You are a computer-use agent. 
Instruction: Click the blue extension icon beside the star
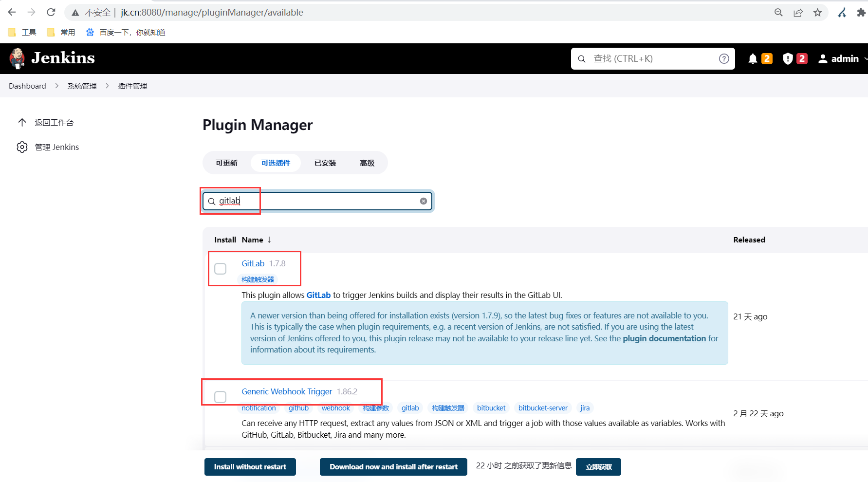(x=842, y=13)
